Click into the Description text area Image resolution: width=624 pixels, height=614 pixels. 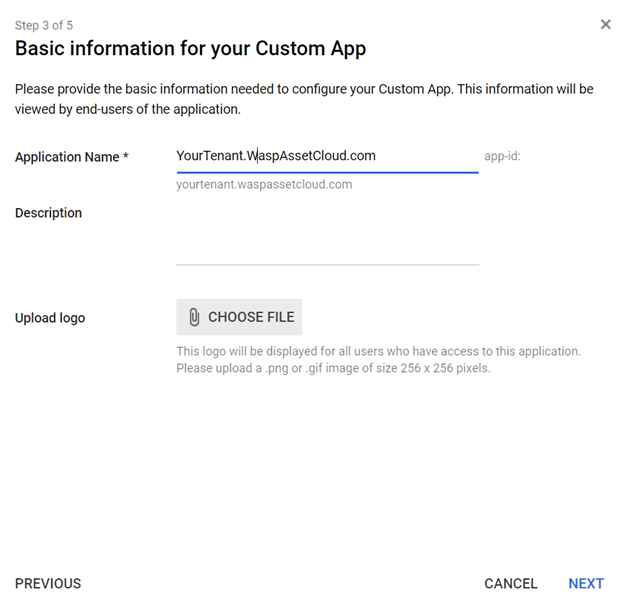coord(327,235)
